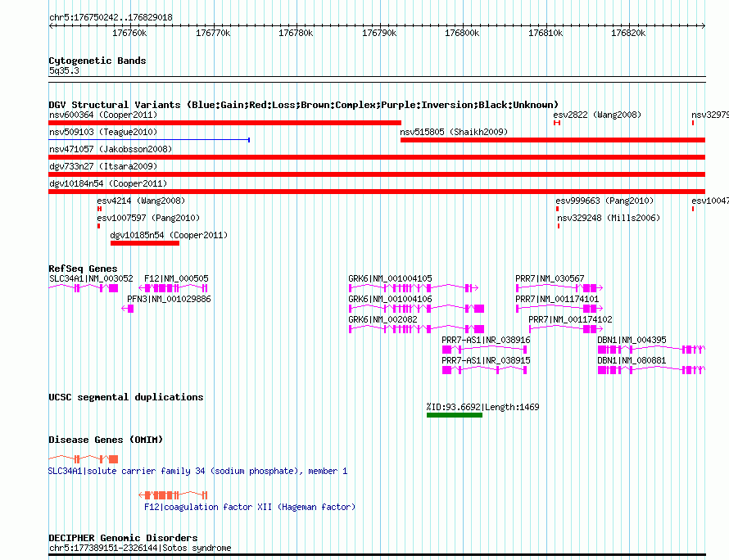This screenshot has height=560, width=729.
Task: Click the 176800k ruler label
Action: point(462,34)
